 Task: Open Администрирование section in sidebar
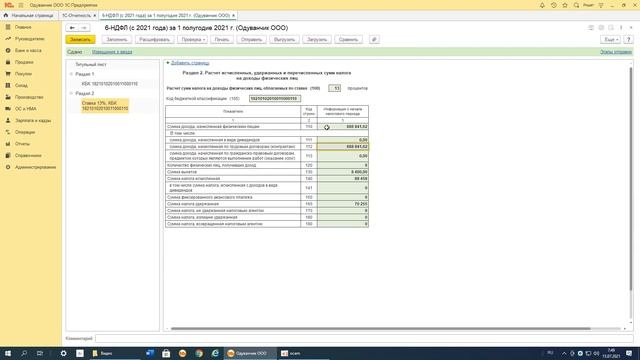(36, 167)
